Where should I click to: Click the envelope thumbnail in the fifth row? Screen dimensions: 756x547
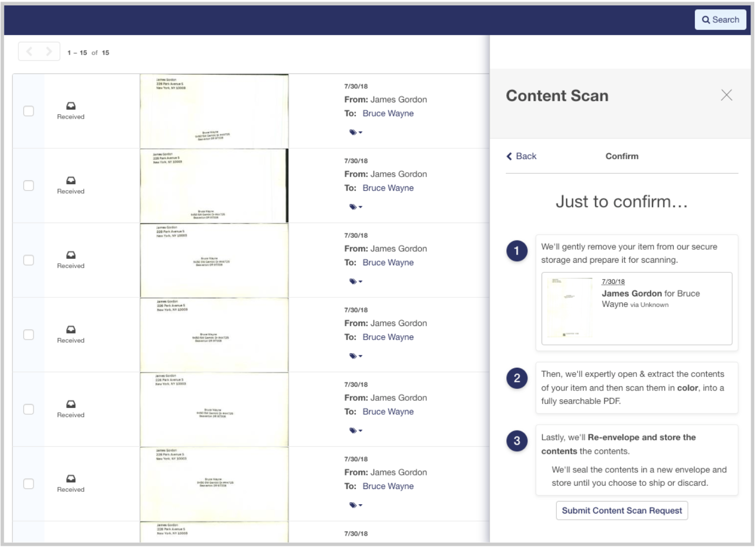214,409
